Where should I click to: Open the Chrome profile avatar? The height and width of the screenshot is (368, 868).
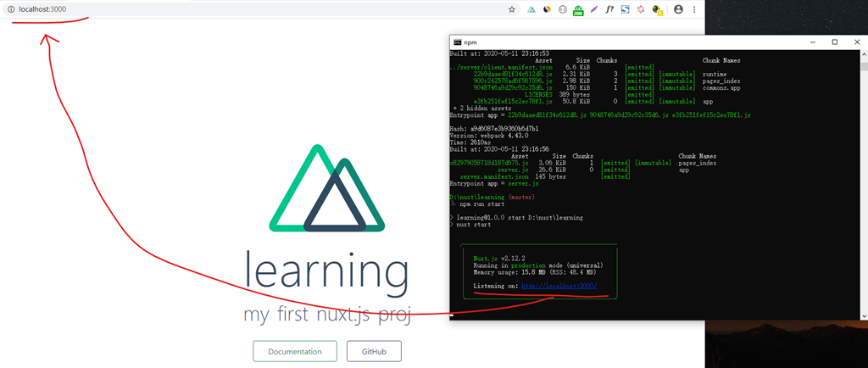[x=679, y=9]
